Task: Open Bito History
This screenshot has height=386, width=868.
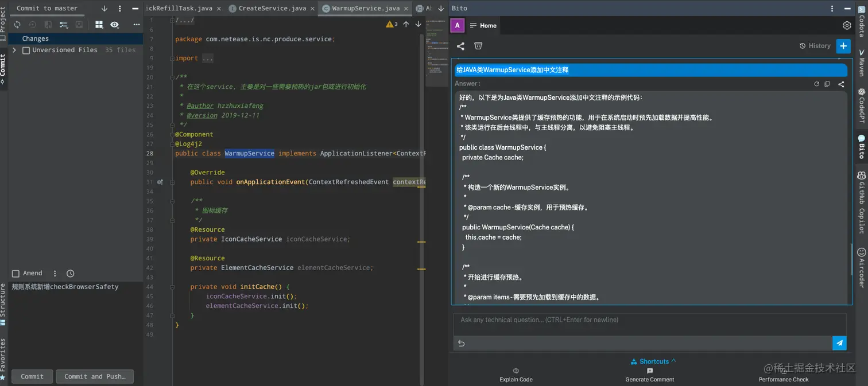Action: point(815,46)
